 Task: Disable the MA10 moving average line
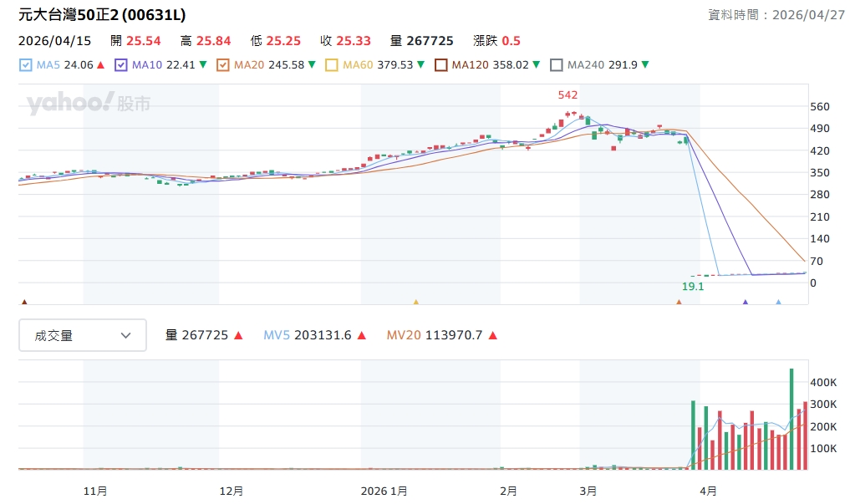(121, 64)
